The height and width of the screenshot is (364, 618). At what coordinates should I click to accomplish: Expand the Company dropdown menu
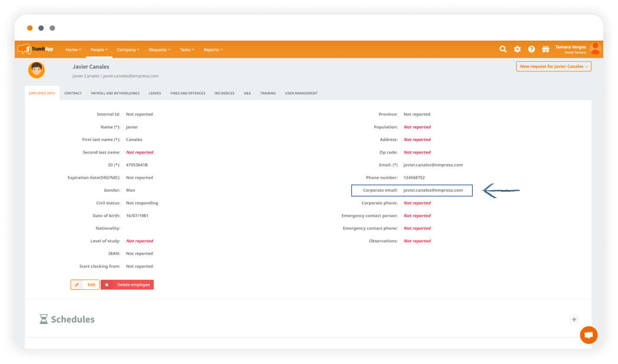click(128, 50)
